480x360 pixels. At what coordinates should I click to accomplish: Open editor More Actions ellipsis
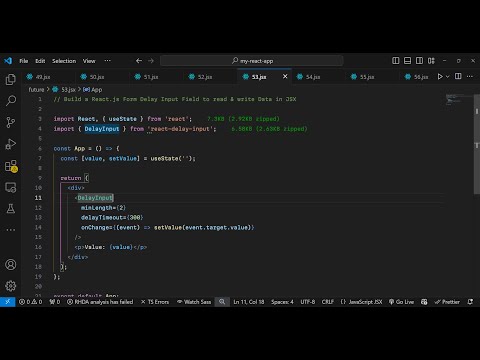tap(470, 76)
